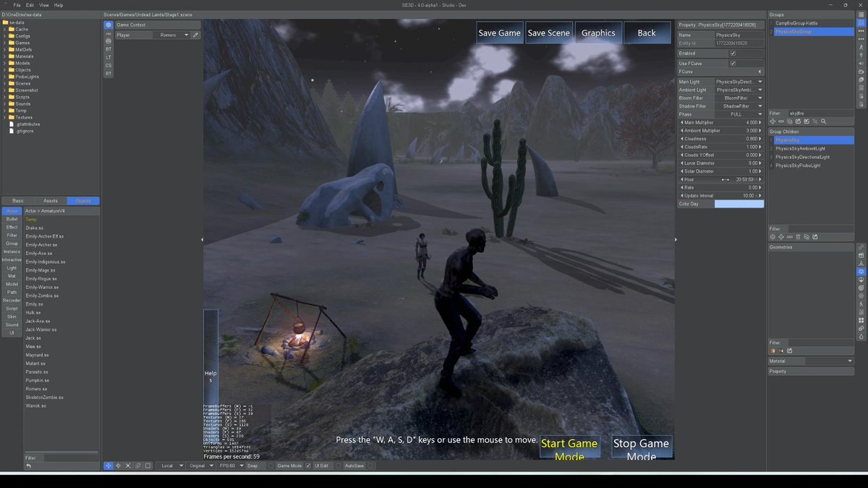Click the minus remove icon in Groups toolbar

pyautogui.click(x=781, y=121)
